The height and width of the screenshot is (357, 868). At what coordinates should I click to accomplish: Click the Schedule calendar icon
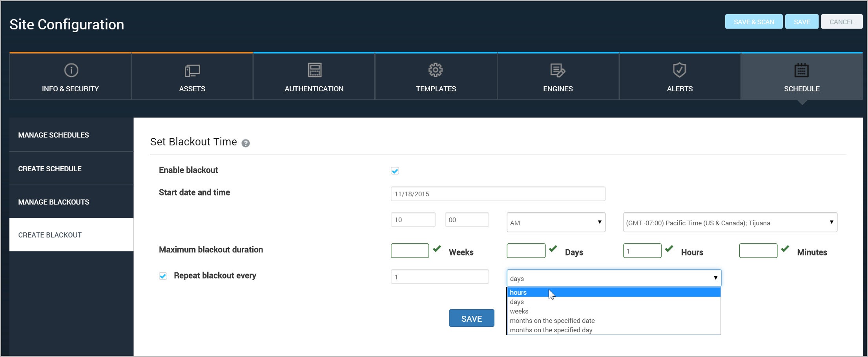[801, 71]
